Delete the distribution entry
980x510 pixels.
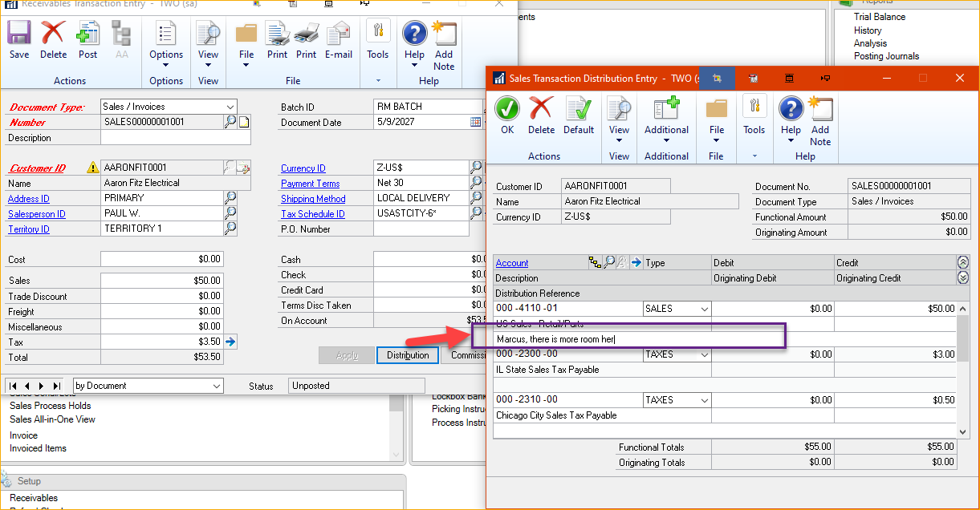tap(541, 112)
